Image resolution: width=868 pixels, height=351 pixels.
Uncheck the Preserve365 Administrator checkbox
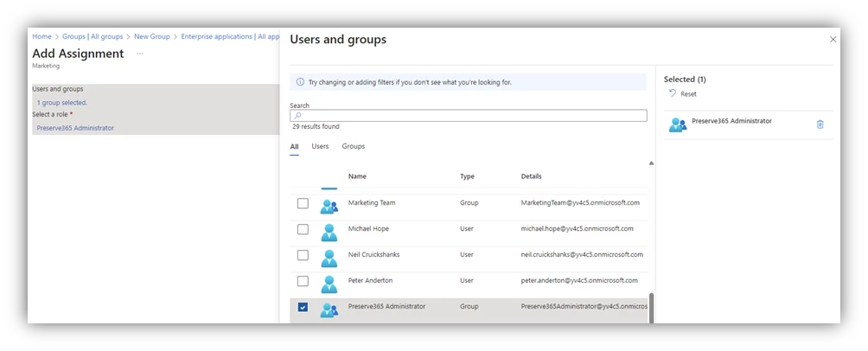coord(303,307)
